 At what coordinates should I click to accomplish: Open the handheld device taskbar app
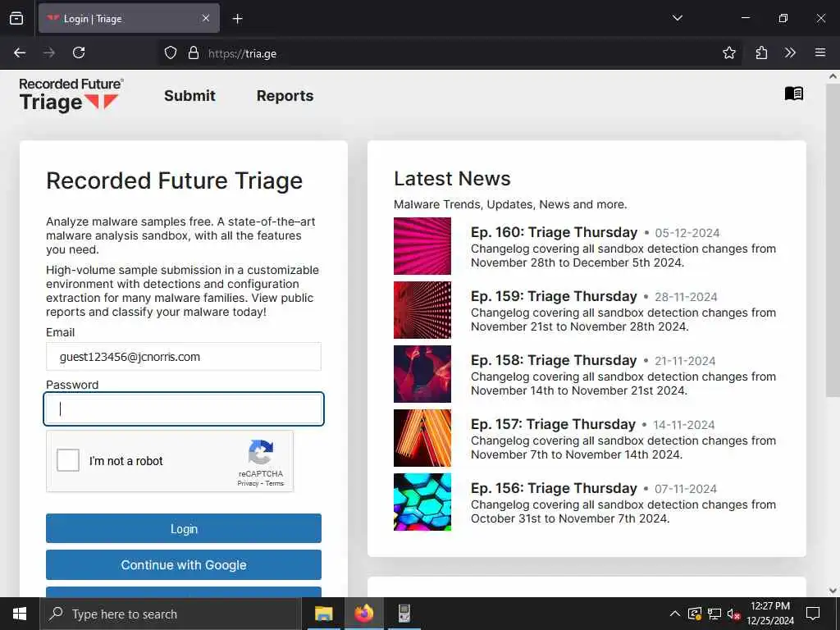[404, 614]
